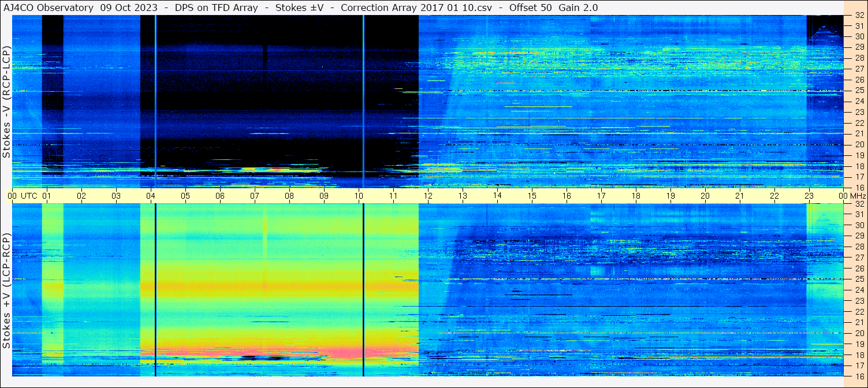
Task: Select the 19 MHz label in Stokes +V panel
Action: tap(859, 344)
